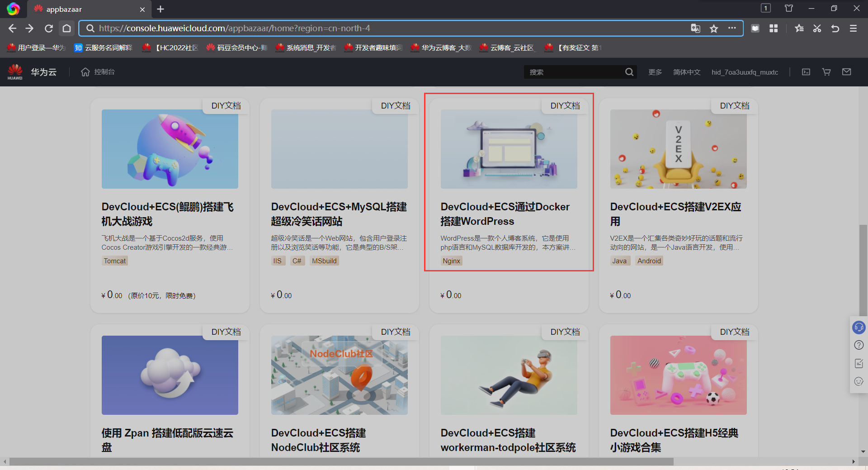
Task: Open the 更多 menu in the header
Action: pyautogui.click(x=655, y=72)
